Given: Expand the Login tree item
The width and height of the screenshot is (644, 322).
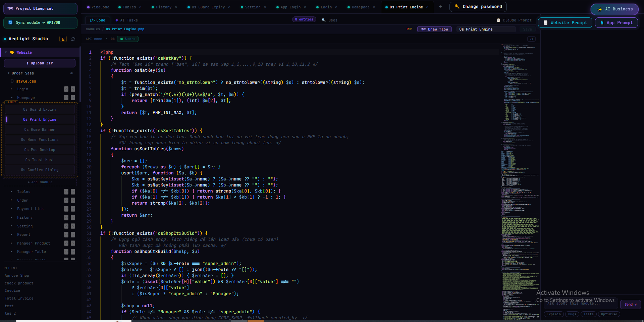Looking at the screenshot, I should coord(11,89).
